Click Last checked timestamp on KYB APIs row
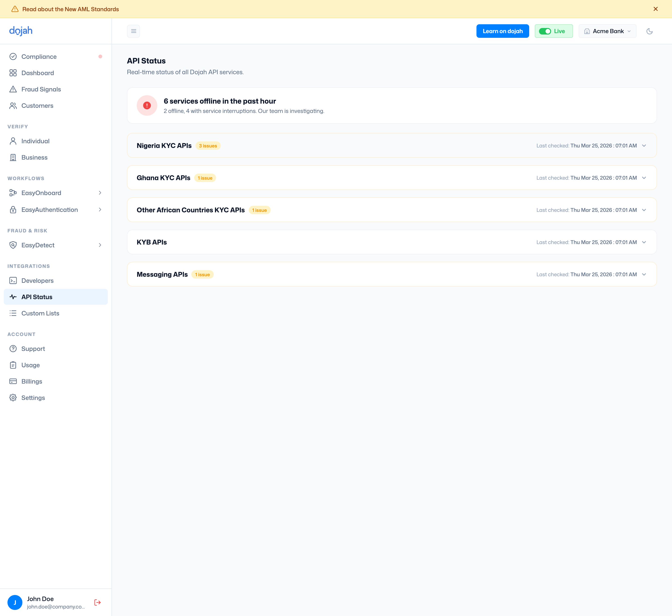 586,242
